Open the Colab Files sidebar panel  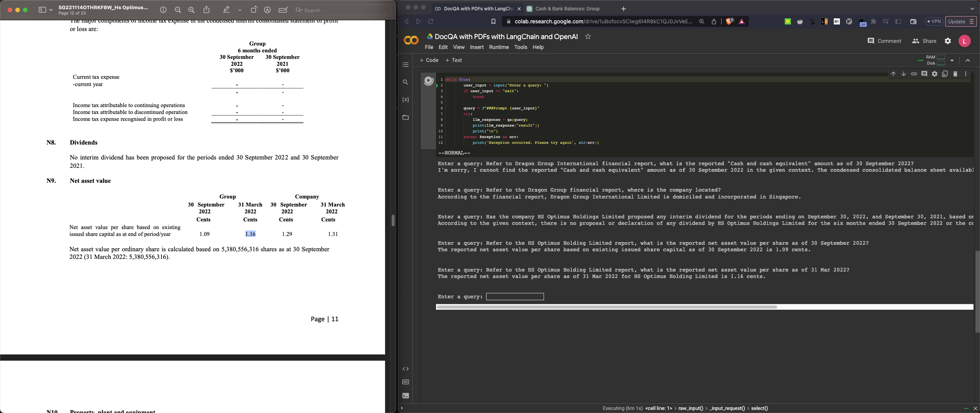[x=405, y=117]
